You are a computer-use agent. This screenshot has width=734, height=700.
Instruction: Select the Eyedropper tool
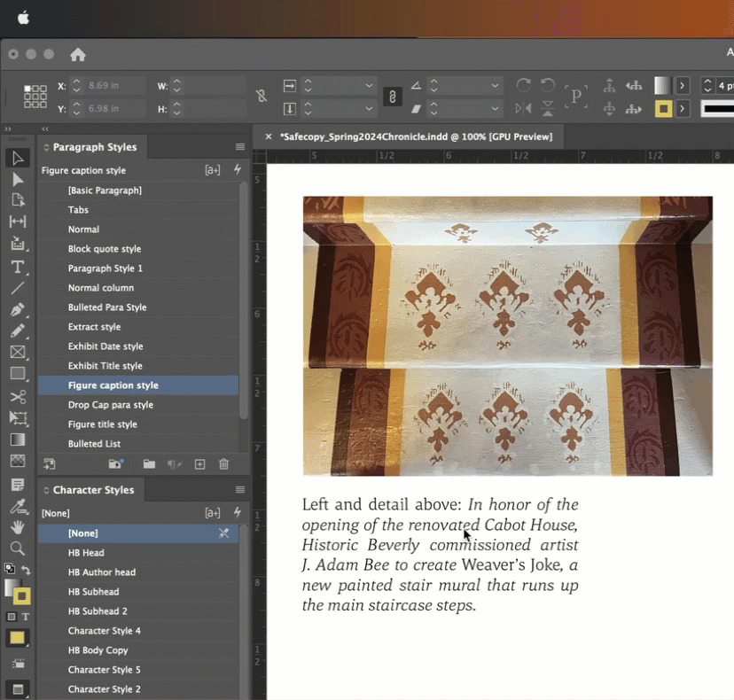coord(18,506)
